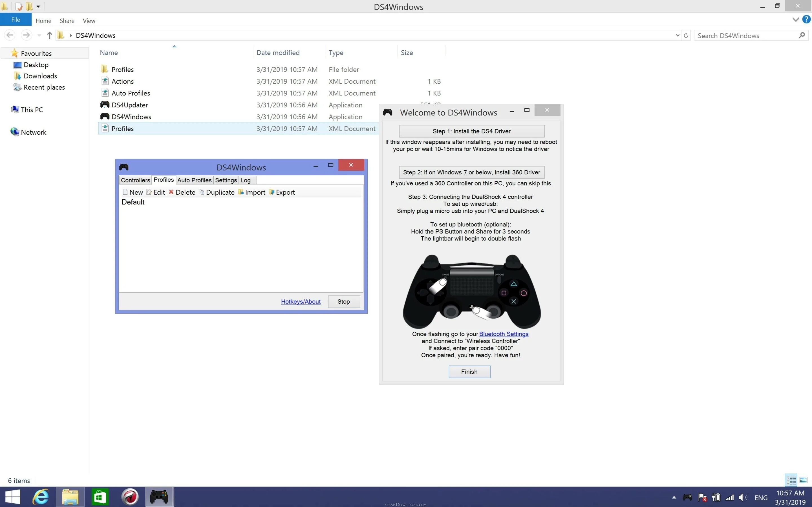Open the View ribbon menu

89,21
